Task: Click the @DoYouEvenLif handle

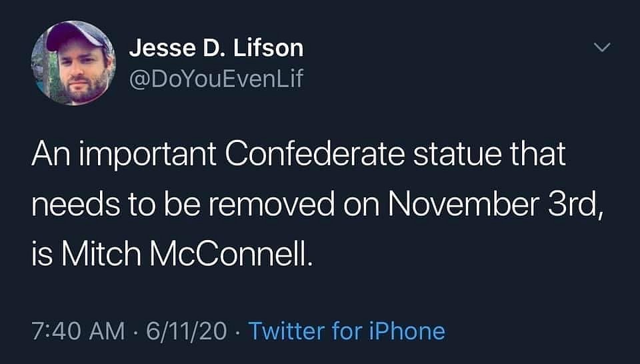Action: [215, 80]
